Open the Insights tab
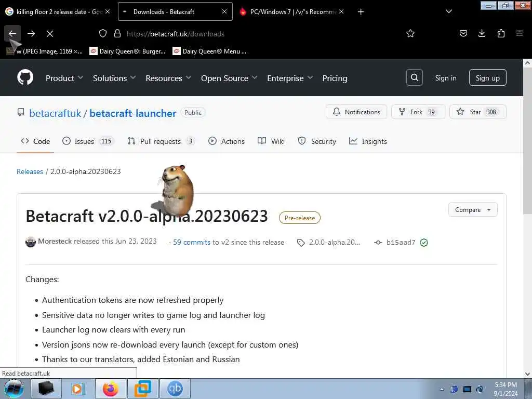Viewport: 532px width, 399px height. click(x=368, y=141)
